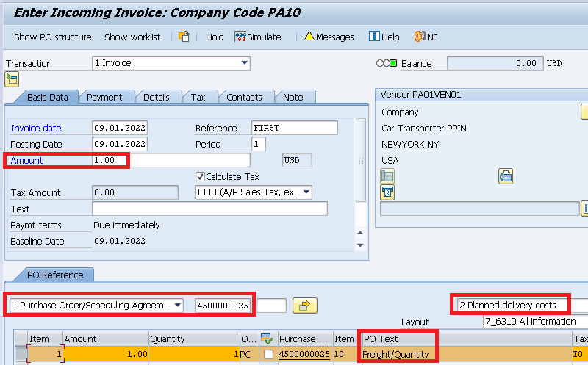Click the Show PO structure button

tap(53, 37)
